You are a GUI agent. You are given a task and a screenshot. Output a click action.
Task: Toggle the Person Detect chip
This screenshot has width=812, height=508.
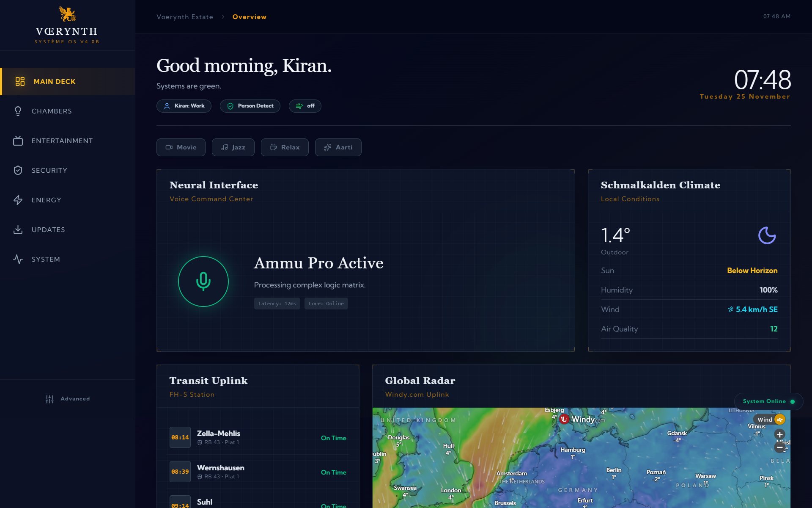click(x=250, y=106)
